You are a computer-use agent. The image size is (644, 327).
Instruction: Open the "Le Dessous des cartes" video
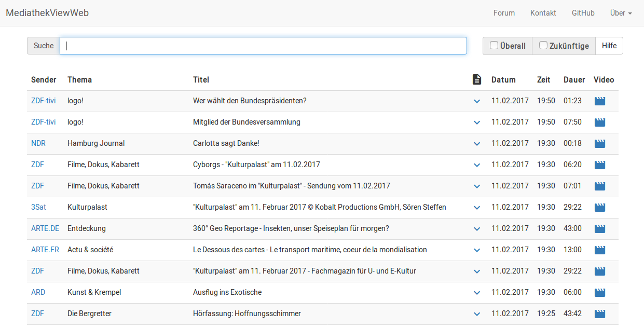click(599, 250)
